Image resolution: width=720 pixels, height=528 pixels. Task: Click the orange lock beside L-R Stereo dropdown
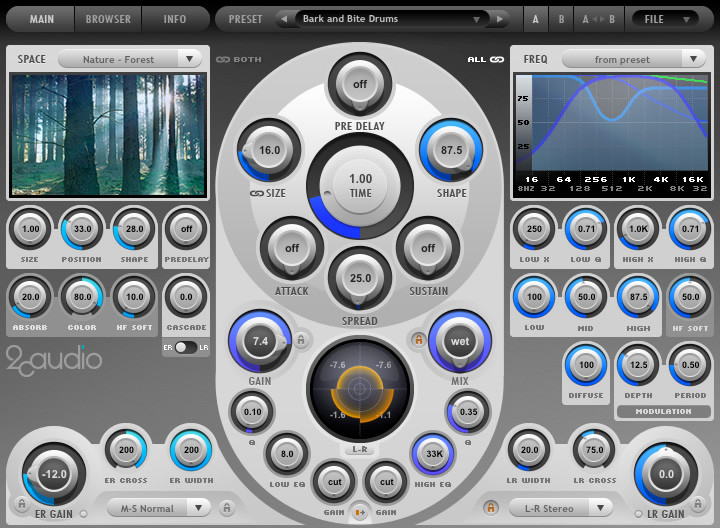(491, 508)
